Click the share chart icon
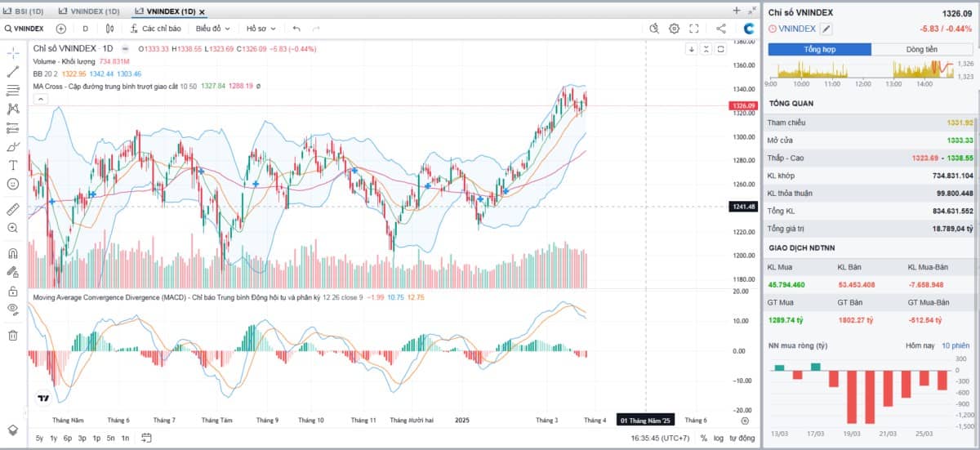Viewport: 980px width, 450px height. click(x=720, y=29)
